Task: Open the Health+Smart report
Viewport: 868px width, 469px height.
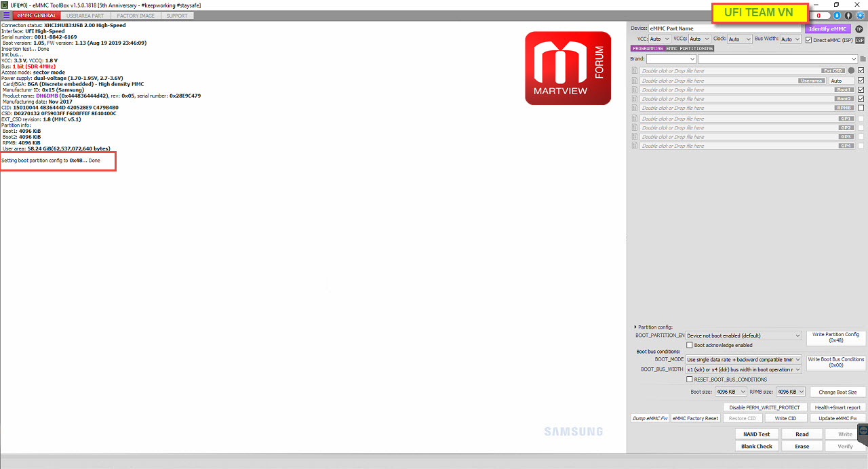Action: [x=837, y=407]
